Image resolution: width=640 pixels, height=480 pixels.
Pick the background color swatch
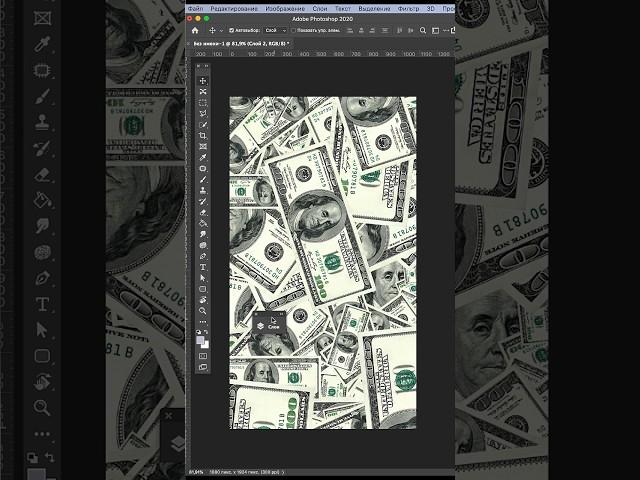206,345
